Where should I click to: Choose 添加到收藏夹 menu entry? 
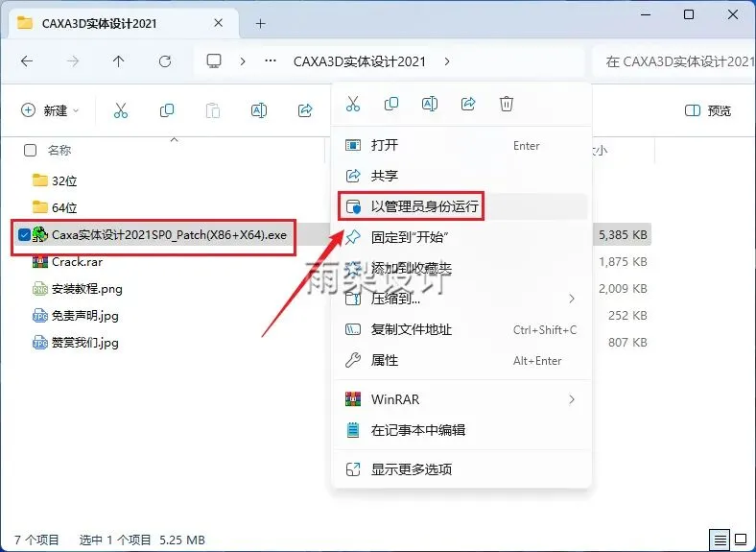point(461,268)
